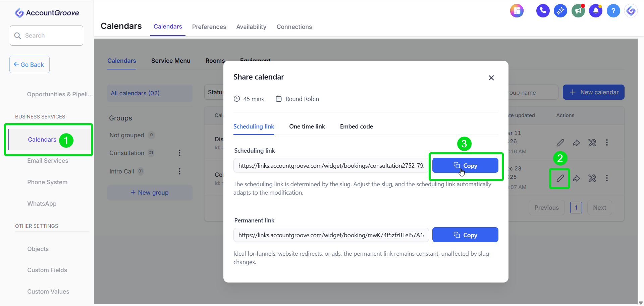Open the help question mark icon
This screenshot has width=644, height=306.
[x=613, y=11]
